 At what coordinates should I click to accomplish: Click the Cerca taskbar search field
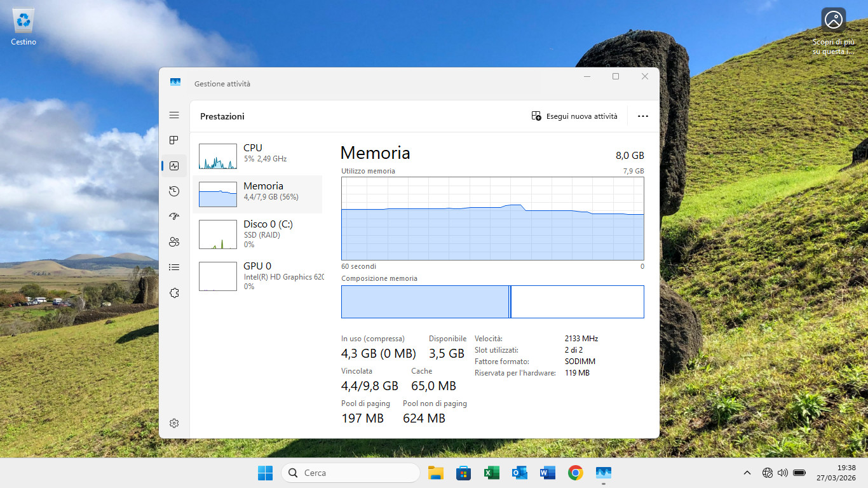click(351, 473)
